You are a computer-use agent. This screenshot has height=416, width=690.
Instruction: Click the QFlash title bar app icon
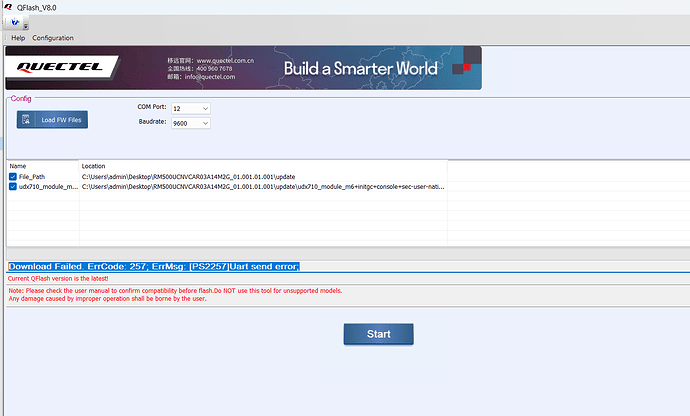coord(8,7)
